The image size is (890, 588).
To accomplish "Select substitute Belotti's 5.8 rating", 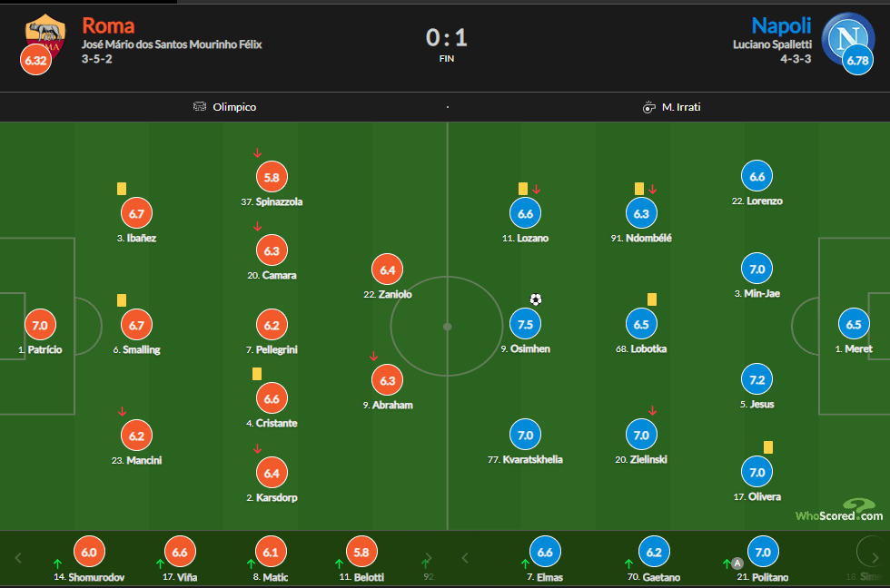I will (x=361, y=552).
